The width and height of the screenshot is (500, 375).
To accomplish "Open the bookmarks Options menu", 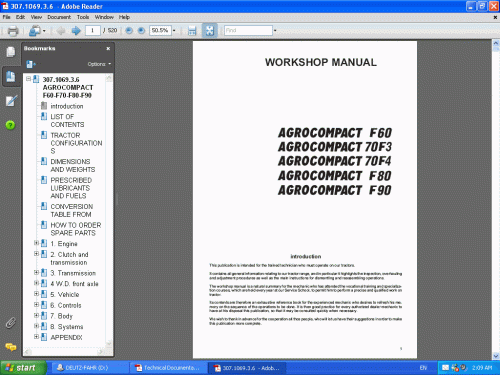I will 99,64.
